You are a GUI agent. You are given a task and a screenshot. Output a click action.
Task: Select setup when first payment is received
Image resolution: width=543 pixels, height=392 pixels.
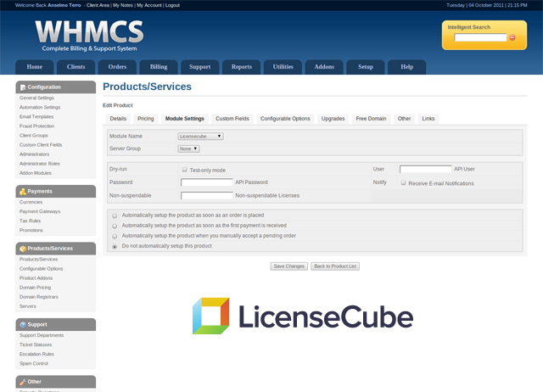pyautogui.click(x=115, y=227)
